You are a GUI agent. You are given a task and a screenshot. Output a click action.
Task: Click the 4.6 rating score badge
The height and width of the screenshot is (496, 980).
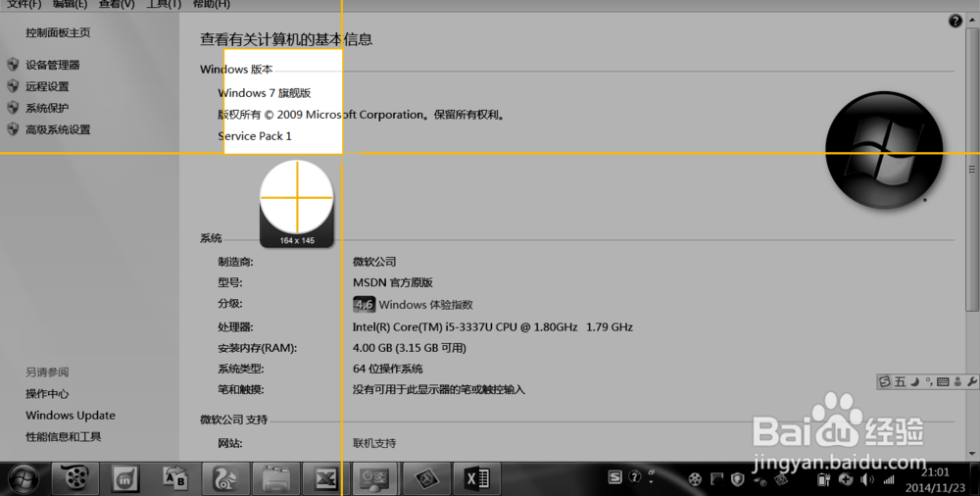pyautogui.click(x=364, y=305)
